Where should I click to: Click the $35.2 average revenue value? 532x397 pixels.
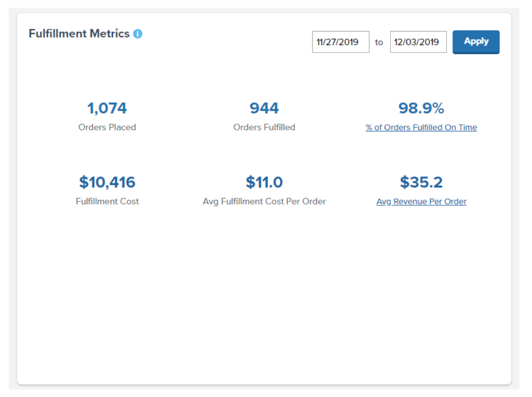421,182
